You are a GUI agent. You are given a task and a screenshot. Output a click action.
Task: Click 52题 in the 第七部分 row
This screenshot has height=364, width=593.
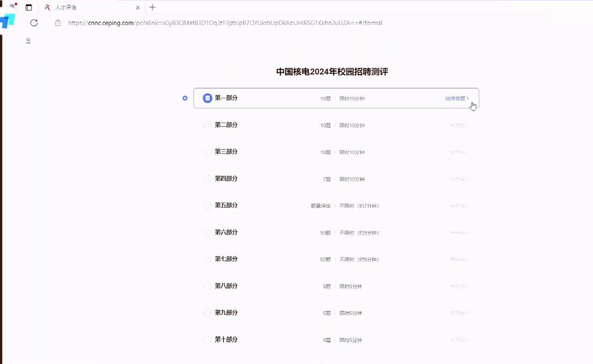click(325, 260)
